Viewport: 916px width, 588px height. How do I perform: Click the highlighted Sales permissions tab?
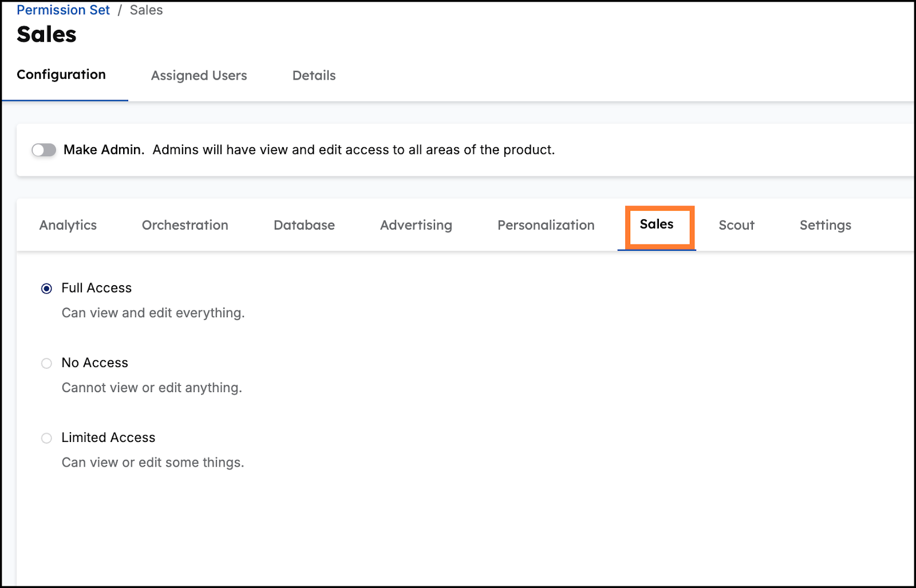click(x=657, y=224)
